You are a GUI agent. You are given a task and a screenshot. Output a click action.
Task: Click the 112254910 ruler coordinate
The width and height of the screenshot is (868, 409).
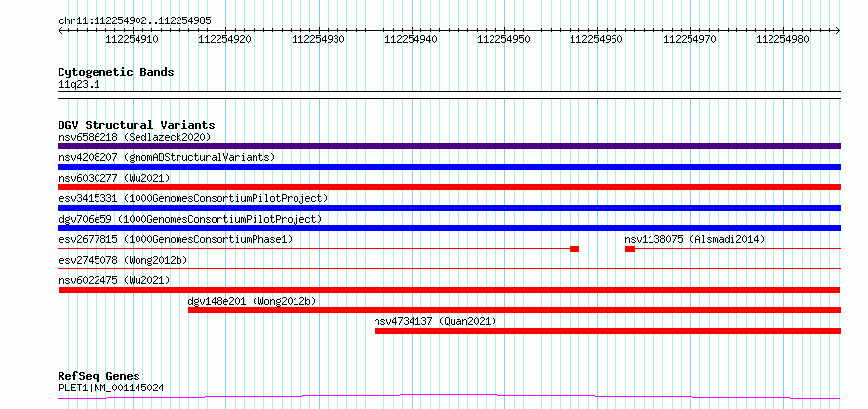132,39
